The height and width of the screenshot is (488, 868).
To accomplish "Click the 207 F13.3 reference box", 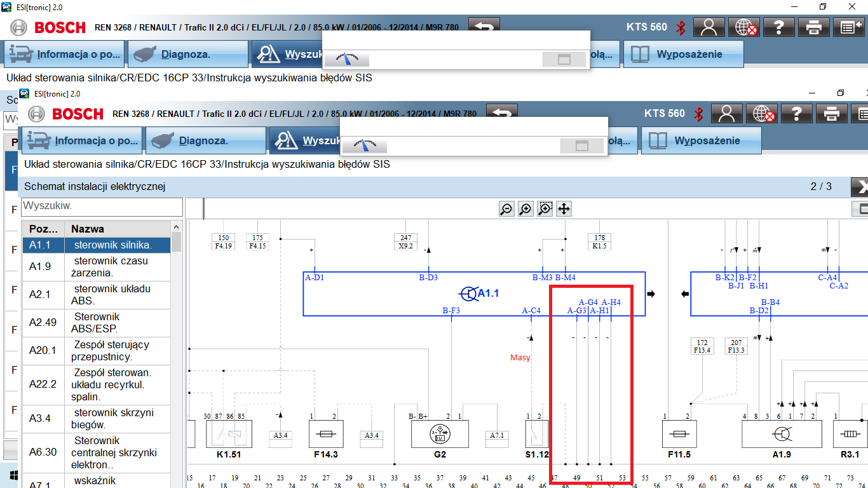I will pyautogui.click(x=736, y=346).
